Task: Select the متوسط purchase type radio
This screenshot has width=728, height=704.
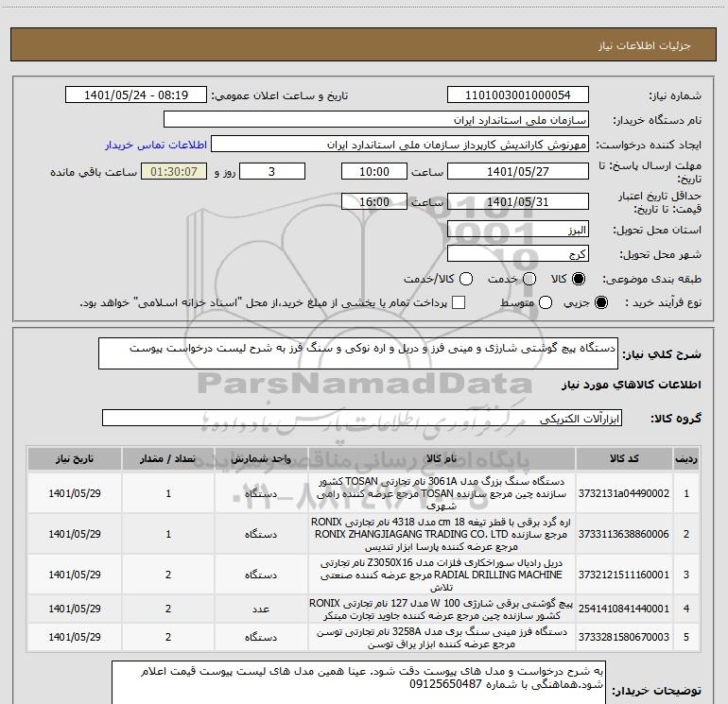Action: tap(546, 302)
